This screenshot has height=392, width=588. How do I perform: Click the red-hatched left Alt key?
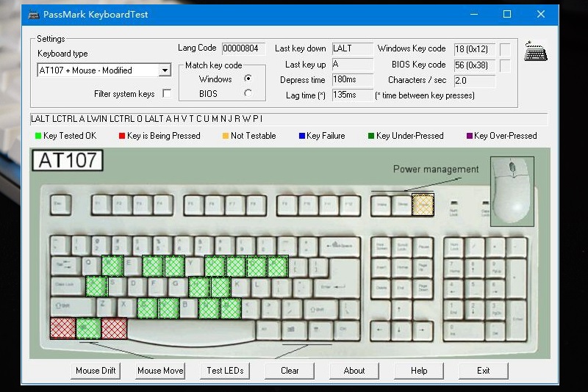[114, 328]
